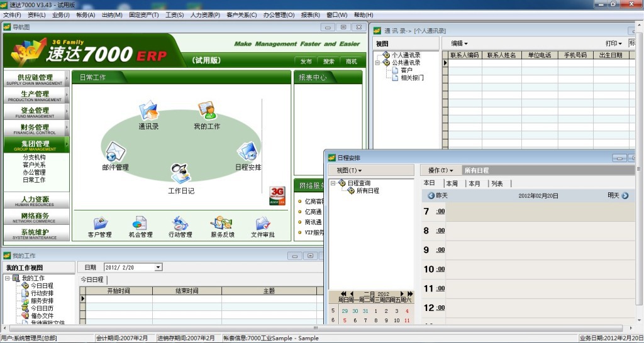The width and height of the screenshot is (644, 343).
Task: Click the 主题 column header in 我的工作
Action: click(x=269, y=291)
